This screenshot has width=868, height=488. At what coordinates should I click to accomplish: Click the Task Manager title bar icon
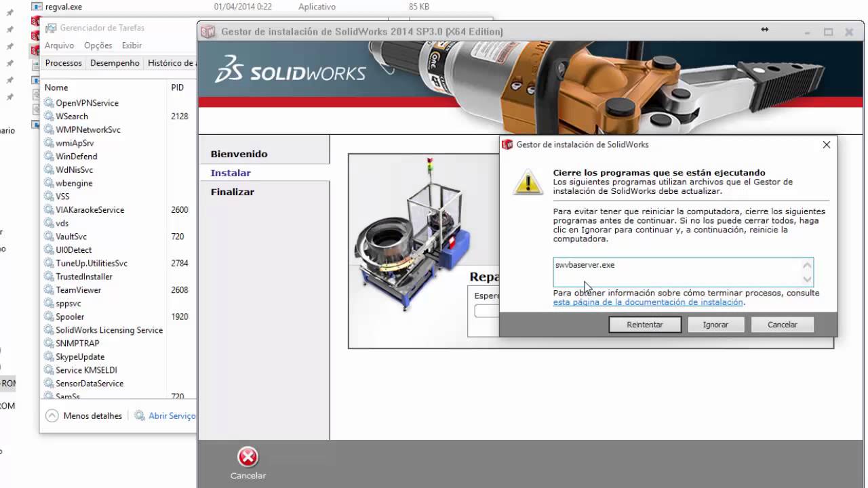click(51, 28)
